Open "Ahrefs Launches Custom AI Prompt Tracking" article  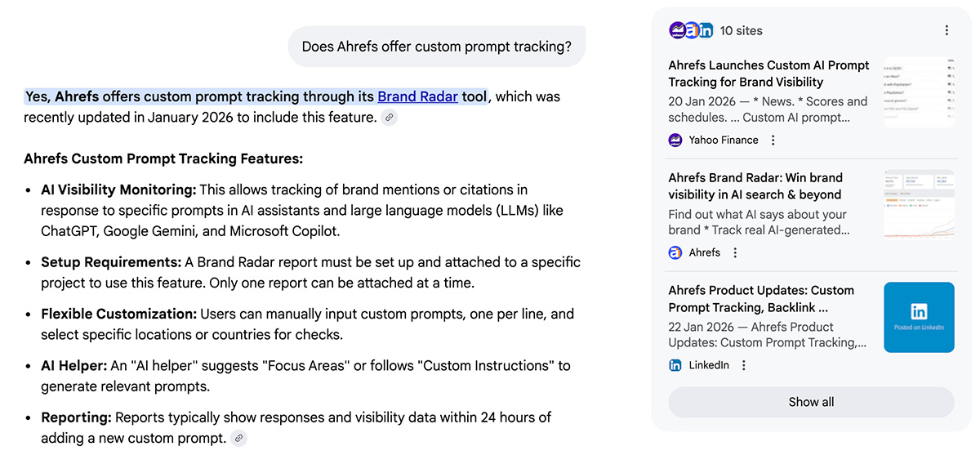768,74
